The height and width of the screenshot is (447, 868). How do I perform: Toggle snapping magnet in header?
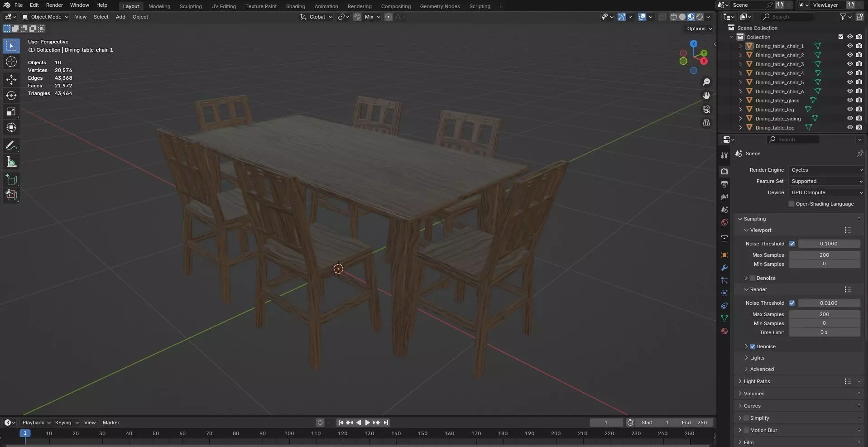click(357, 17)
